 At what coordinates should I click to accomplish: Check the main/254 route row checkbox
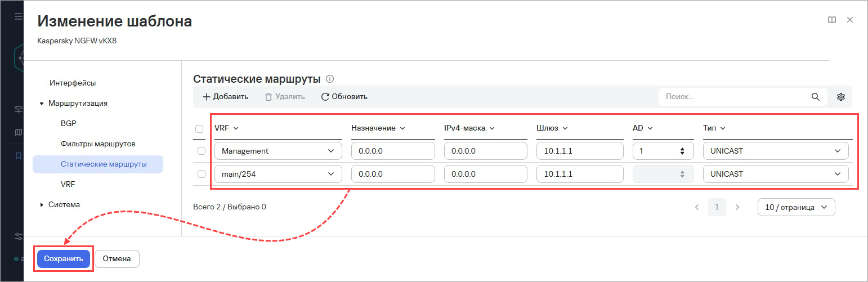tap(202, 174)
